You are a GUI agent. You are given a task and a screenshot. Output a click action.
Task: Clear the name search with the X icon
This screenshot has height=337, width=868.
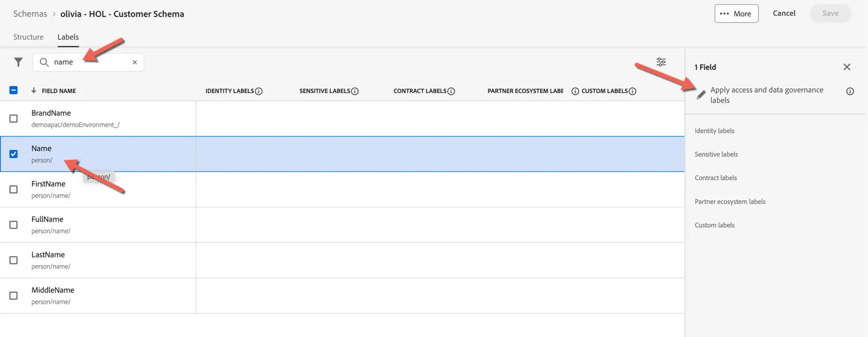coord(135,62)
